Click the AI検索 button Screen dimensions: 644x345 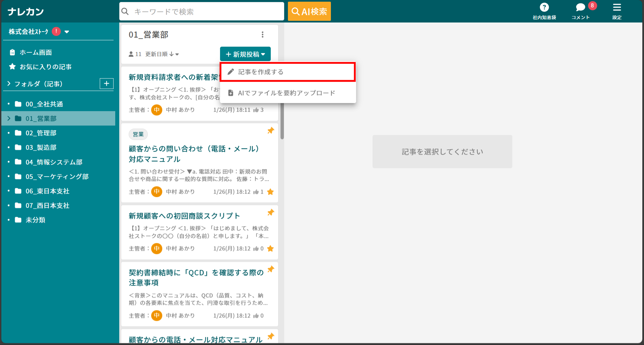click(309, 11)
